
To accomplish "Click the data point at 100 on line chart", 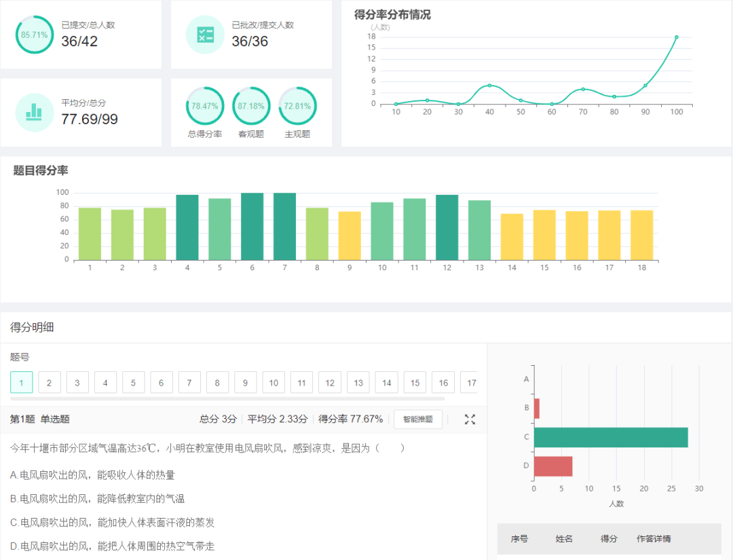I will [x=677, y=37].
